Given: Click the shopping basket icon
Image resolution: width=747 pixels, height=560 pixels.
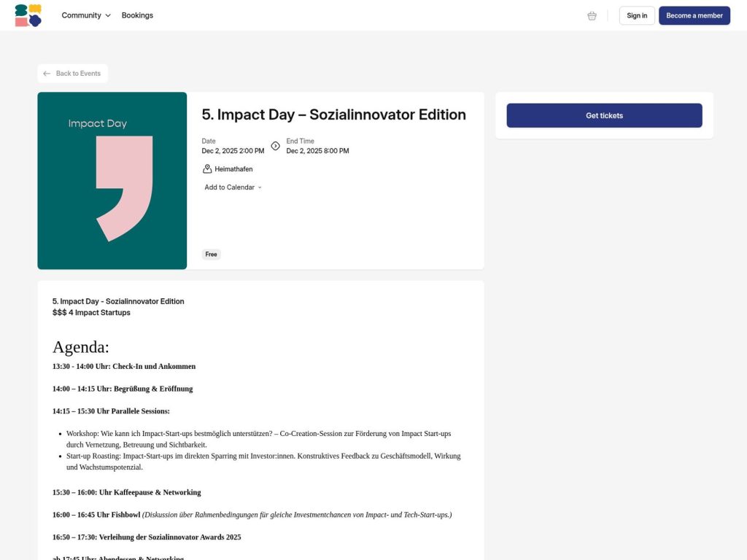Looking at the screenshot, I should [592, 15].
